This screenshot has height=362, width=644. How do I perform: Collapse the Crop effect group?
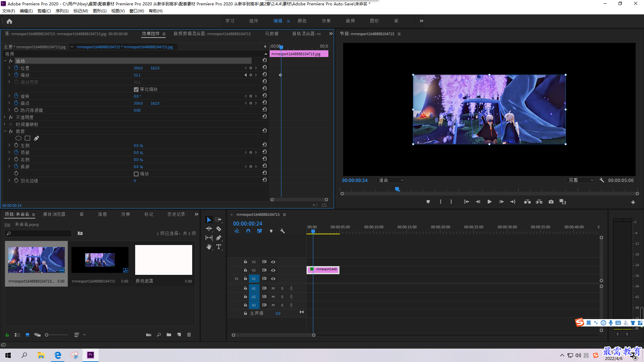5,131
